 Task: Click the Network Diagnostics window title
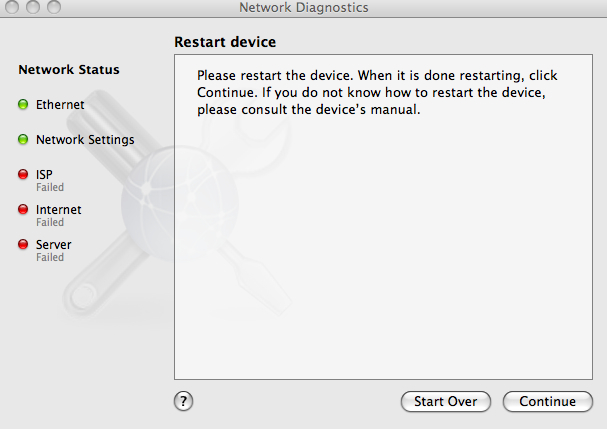304,7
